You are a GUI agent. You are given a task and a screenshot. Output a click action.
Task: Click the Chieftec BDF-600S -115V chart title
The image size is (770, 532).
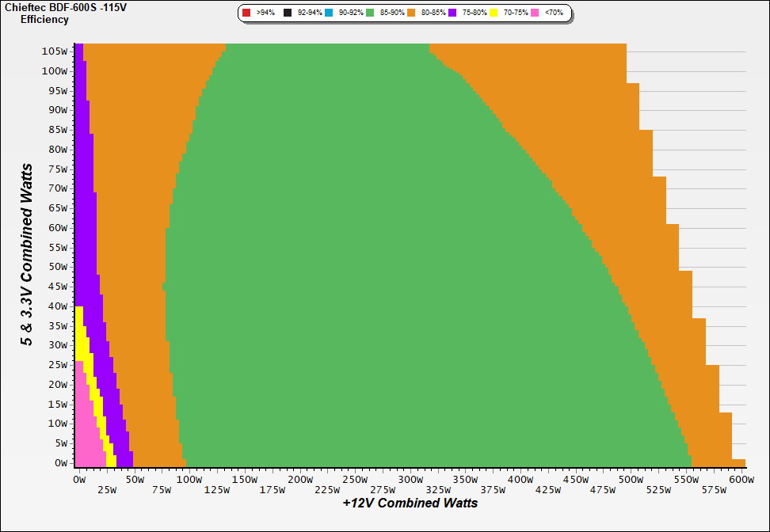(65, 7)
